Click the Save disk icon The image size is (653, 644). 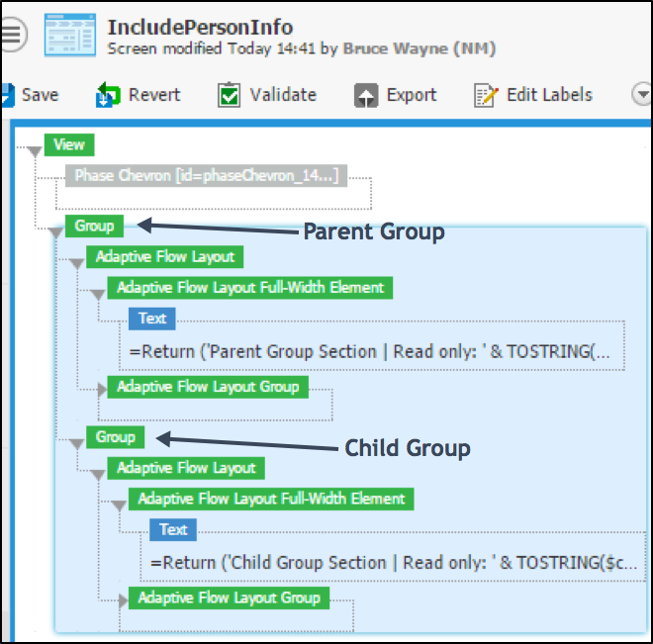coord(6,95)
